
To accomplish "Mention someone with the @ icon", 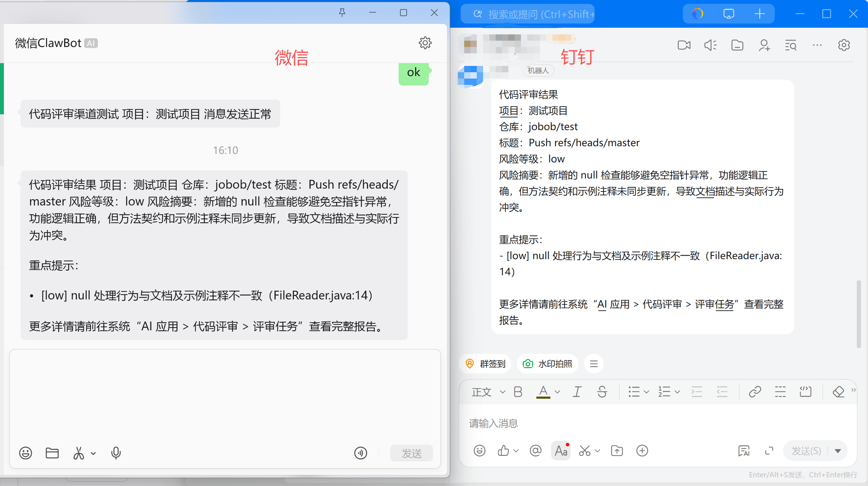I will [536, 450].
